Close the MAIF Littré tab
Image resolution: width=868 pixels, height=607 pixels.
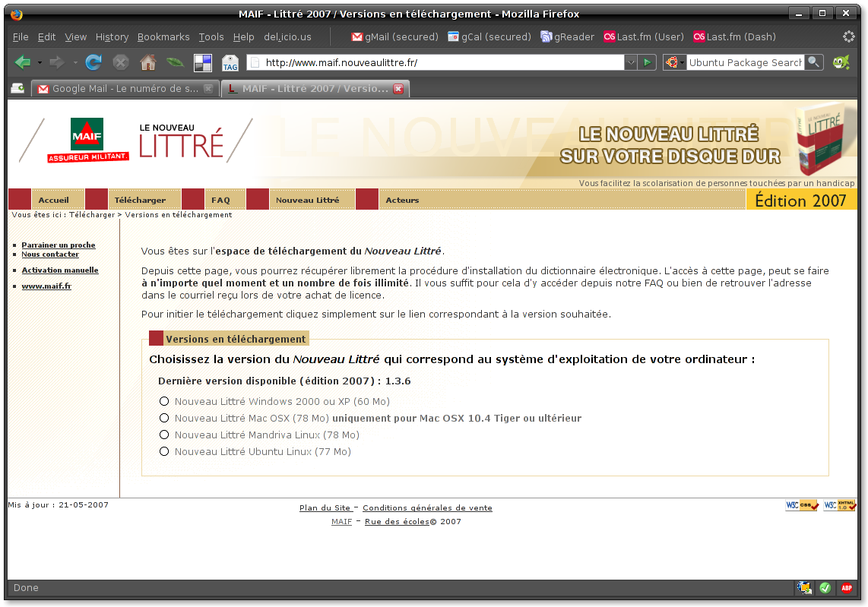tap(398, 89)
